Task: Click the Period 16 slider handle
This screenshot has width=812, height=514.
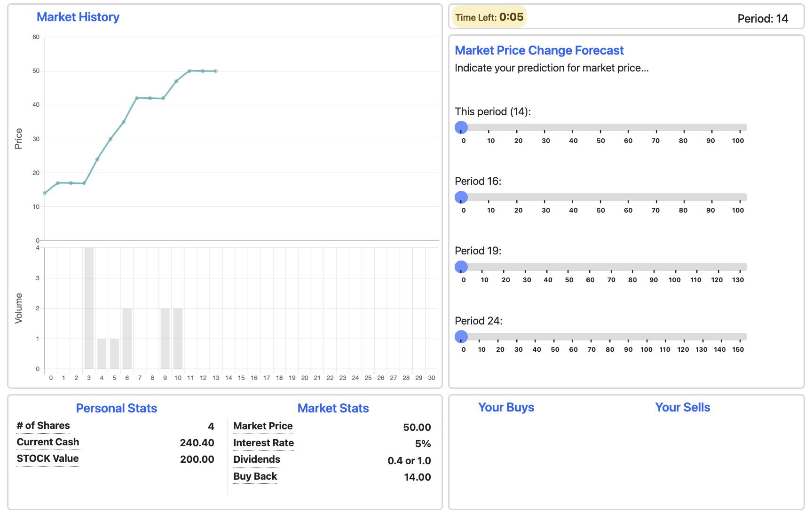Action: (x=461, y=197)
